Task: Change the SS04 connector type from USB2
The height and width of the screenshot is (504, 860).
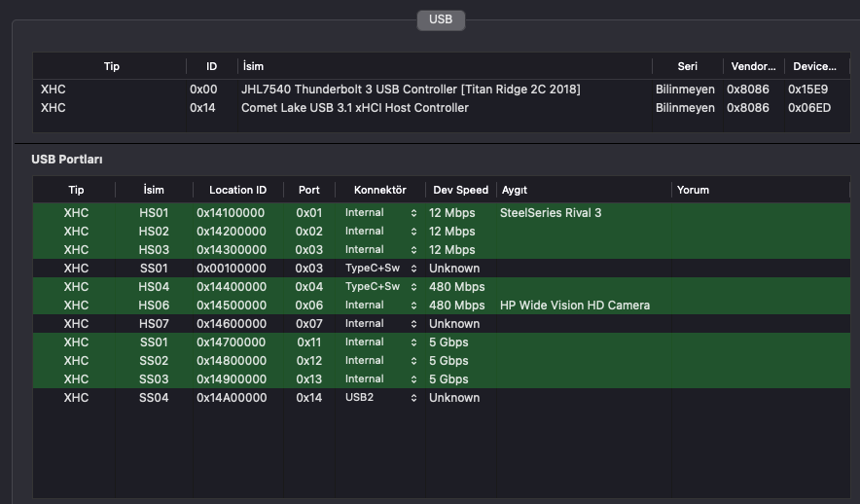Action: [x=379, y=398]
